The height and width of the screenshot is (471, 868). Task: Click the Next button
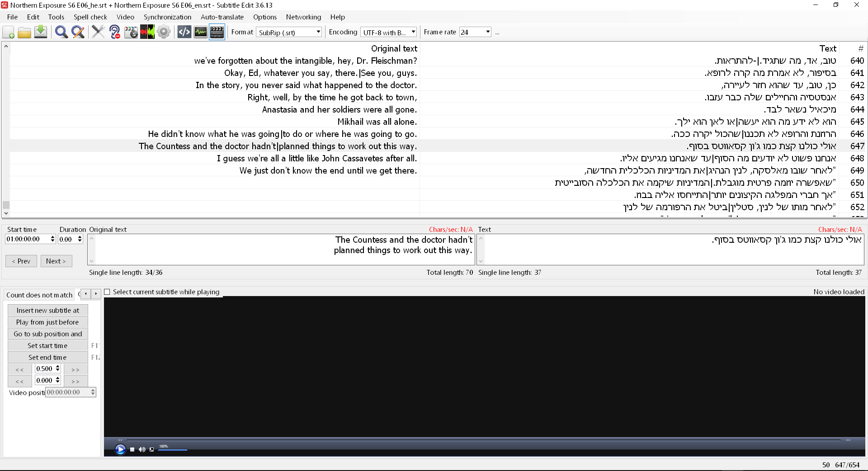[56, 261]
